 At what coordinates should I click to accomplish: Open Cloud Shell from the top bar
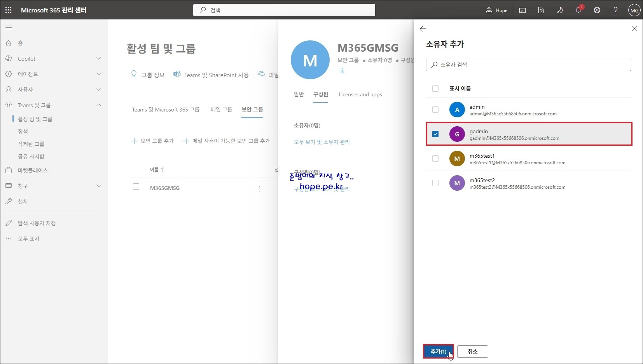522,10
